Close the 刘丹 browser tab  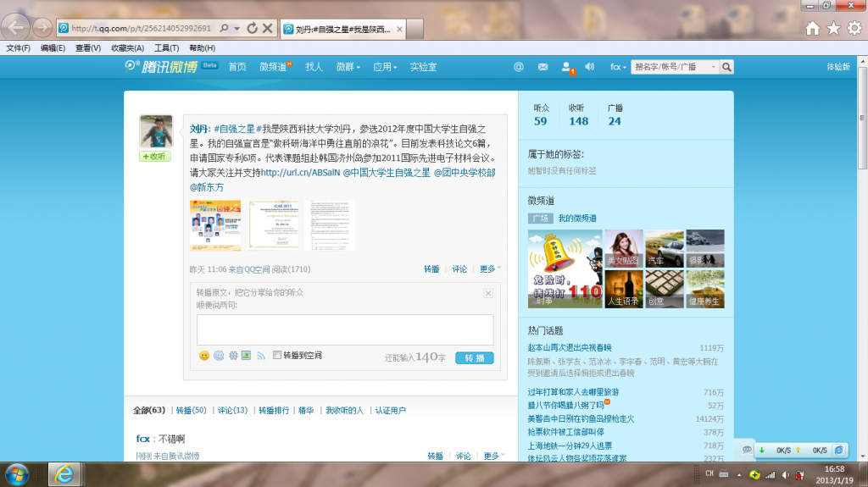[x=400, y=29]
